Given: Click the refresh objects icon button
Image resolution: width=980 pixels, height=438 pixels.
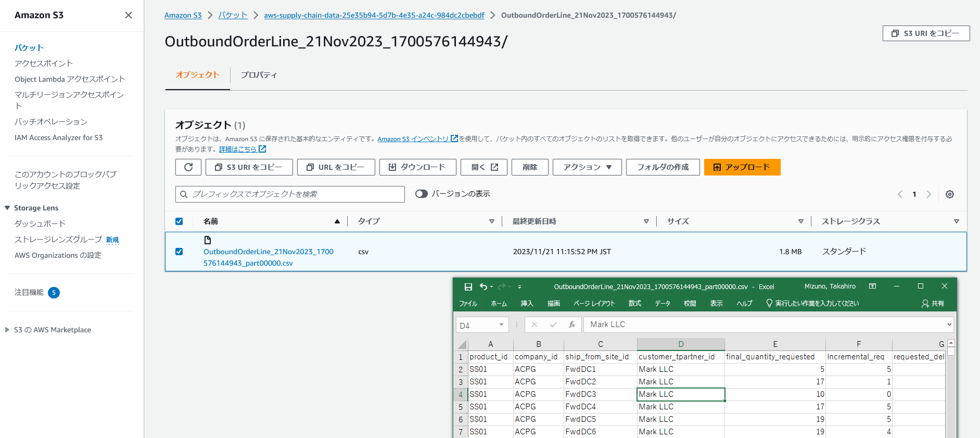Looking at the screenshot, I should coord(188,167).
